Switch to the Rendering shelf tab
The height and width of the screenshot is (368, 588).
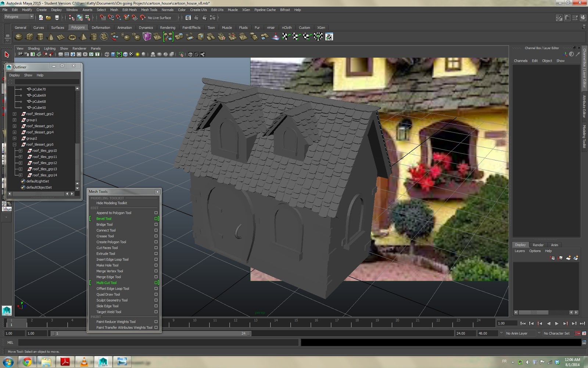point(168,28)
